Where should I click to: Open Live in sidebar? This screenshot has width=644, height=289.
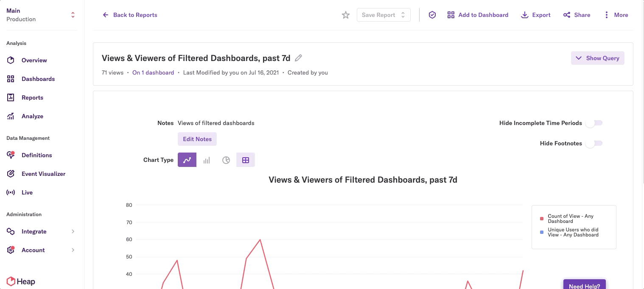pyautogui.click(x=27, y=192)
